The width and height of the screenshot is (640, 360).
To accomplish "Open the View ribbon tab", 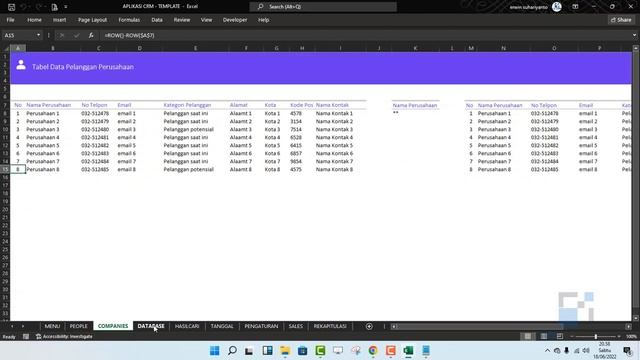I will click(206, 20).
